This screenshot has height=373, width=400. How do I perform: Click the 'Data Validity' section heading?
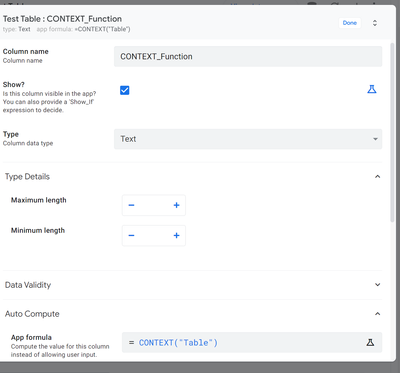coord(28,285)
